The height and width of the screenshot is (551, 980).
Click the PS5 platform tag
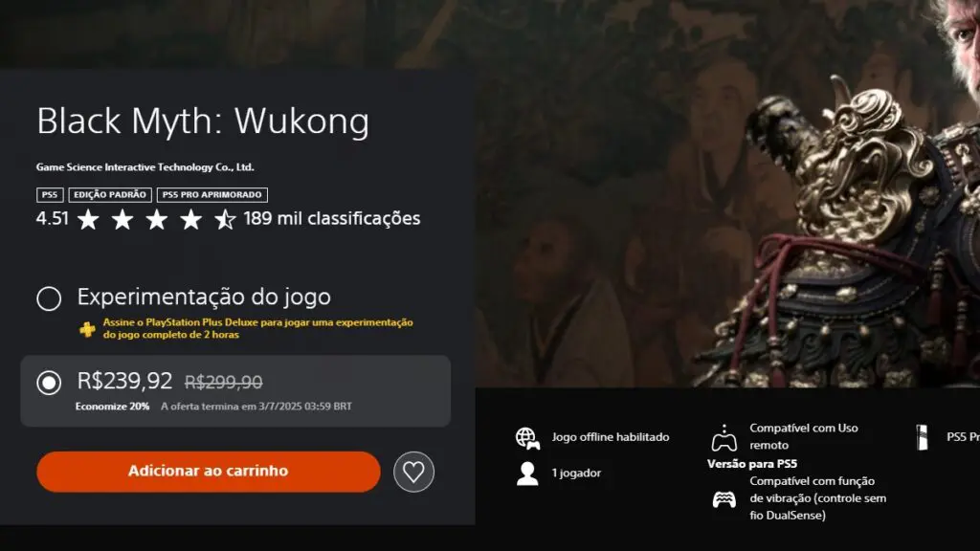pos(50,195)
